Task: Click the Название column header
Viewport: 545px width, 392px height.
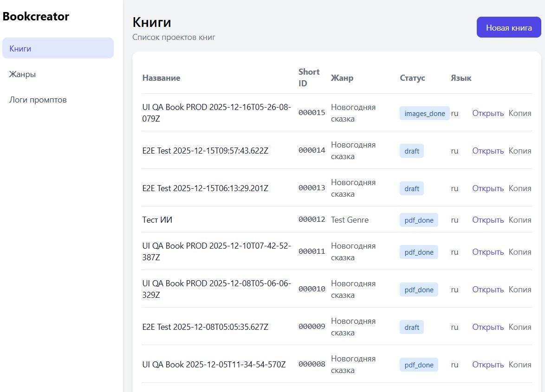Action: (161, 78)
